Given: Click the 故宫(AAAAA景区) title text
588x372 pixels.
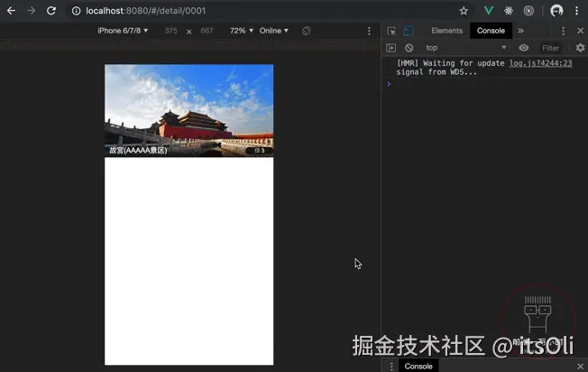Looking at the screenshot, I should (x=138, y=150).
